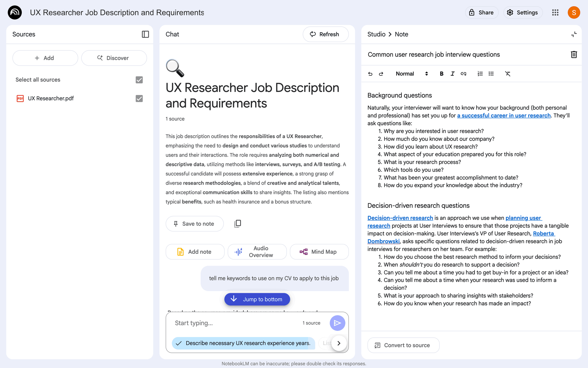The height and width of the screenshot is (368, 588).
Task: Open Settings
Action: click(523, 13)
